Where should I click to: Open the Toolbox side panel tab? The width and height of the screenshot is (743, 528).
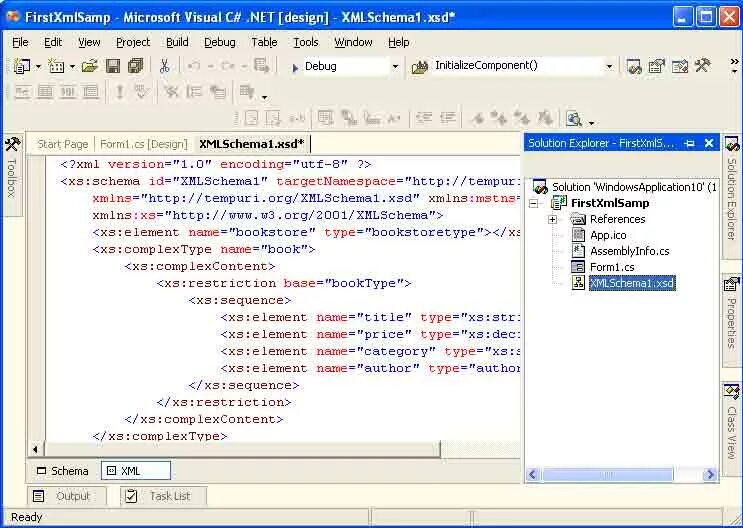coord(12,174)
